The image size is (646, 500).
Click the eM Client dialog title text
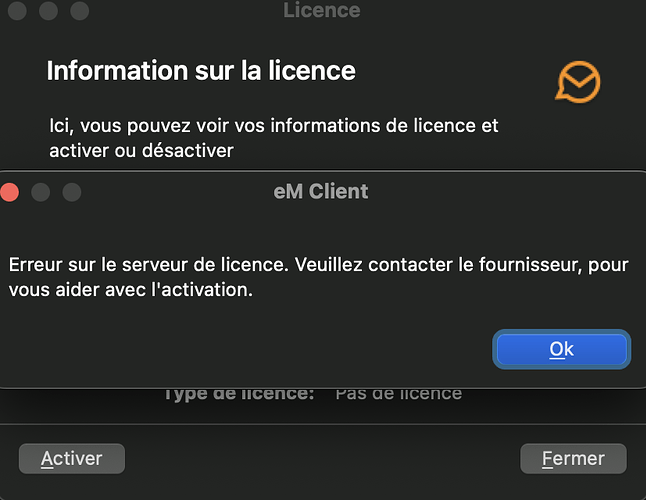(320, 191)
